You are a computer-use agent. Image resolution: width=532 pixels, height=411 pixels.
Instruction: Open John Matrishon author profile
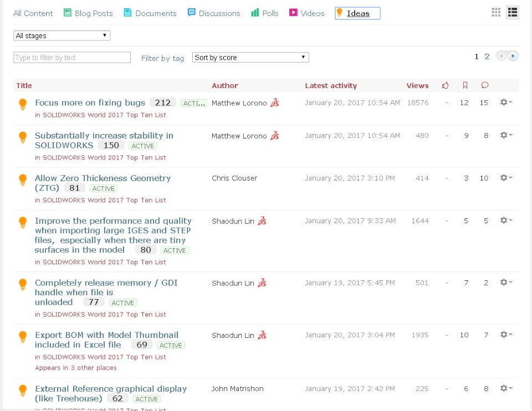[238, 389]
